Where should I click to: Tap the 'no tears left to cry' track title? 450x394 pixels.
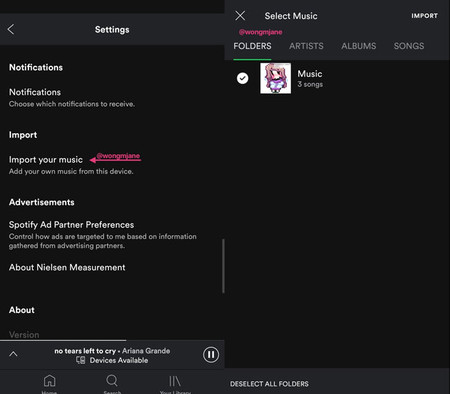(x=85, y=351)
